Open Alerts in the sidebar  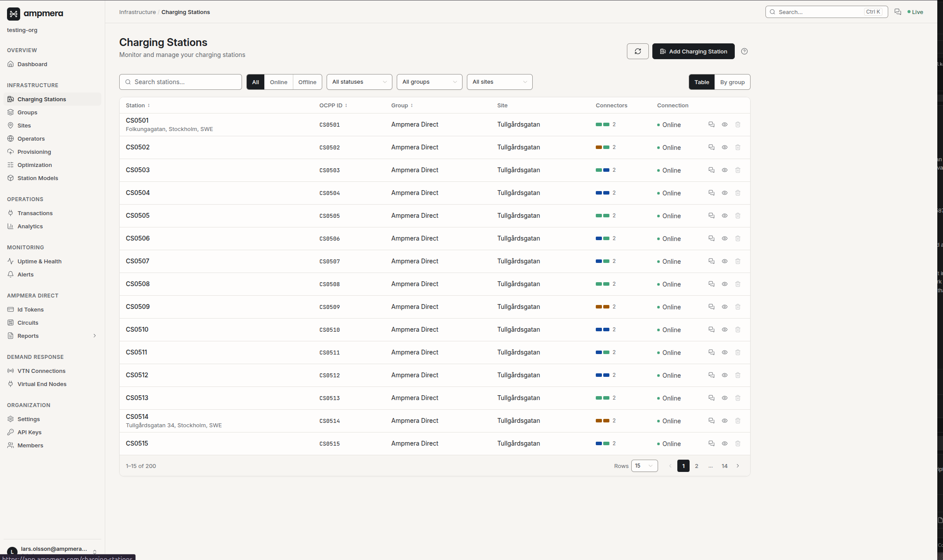52,274
